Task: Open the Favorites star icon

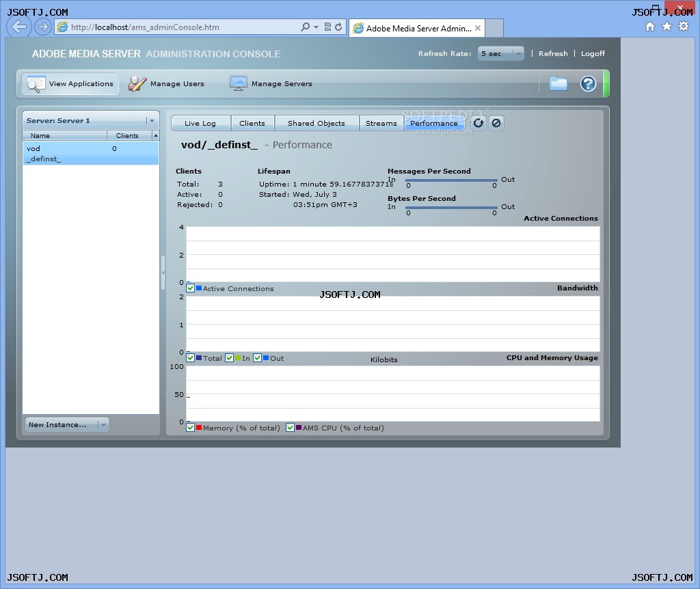Action: click(667, 27)
